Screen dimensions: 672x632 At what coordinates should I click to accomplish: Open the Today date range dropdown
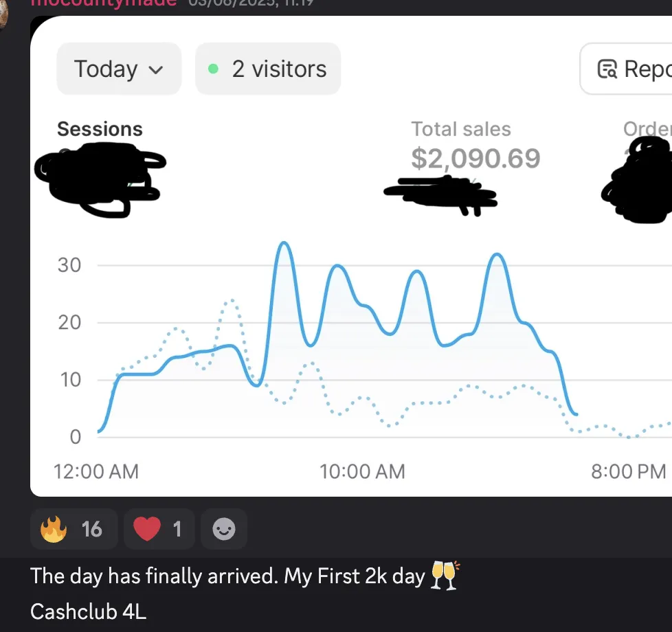tap(119, 69)
